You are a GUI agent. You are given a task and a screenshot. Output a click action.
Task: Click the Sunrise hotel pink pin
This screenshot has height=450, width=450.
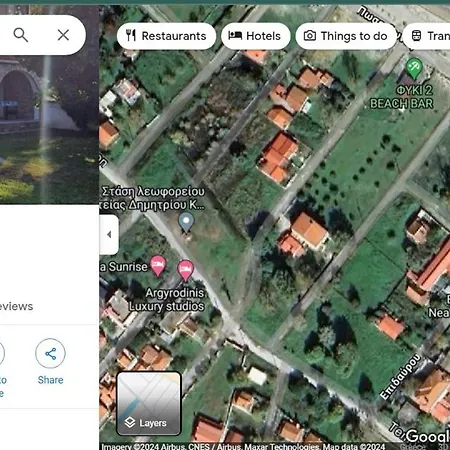(158, 266)
